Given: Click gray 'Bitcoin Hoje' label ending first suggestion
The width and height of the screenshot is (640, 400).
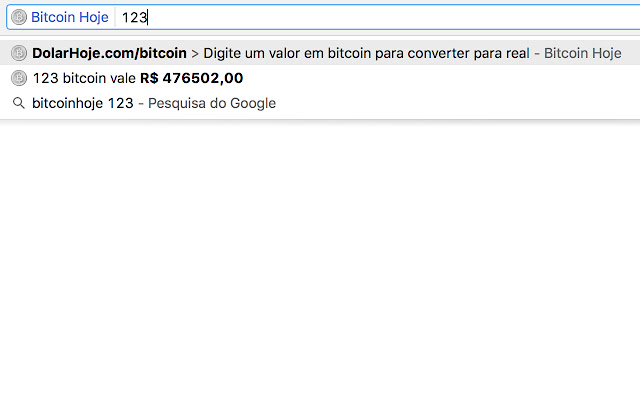Looking at the screenshot, I should pyautogui.click(x=583, y=53).
